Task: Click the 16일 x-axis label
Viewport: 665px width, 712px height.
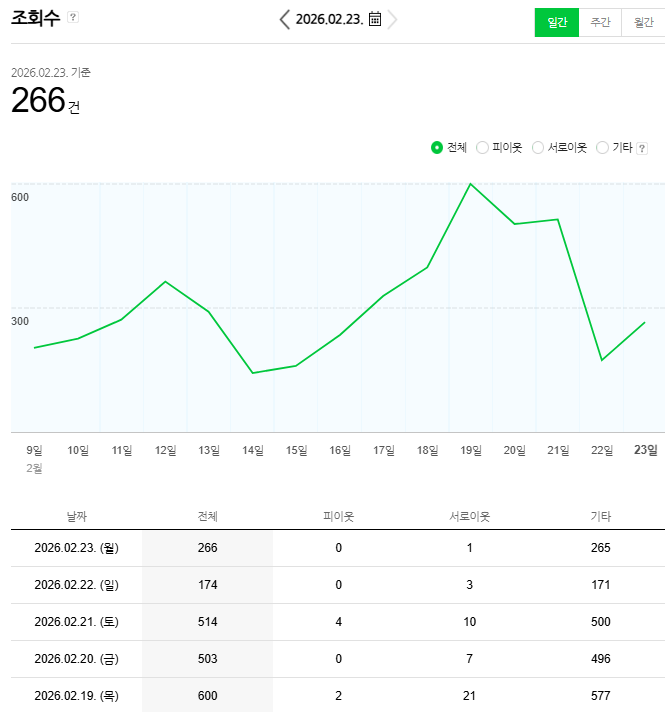Action: coord(340,450)
